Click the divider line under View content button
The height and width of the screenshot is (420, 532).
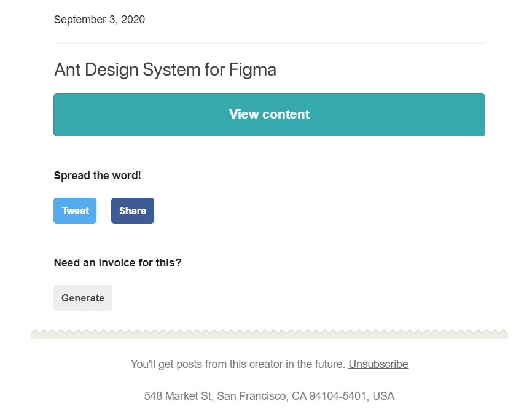(x=270, y=152)
